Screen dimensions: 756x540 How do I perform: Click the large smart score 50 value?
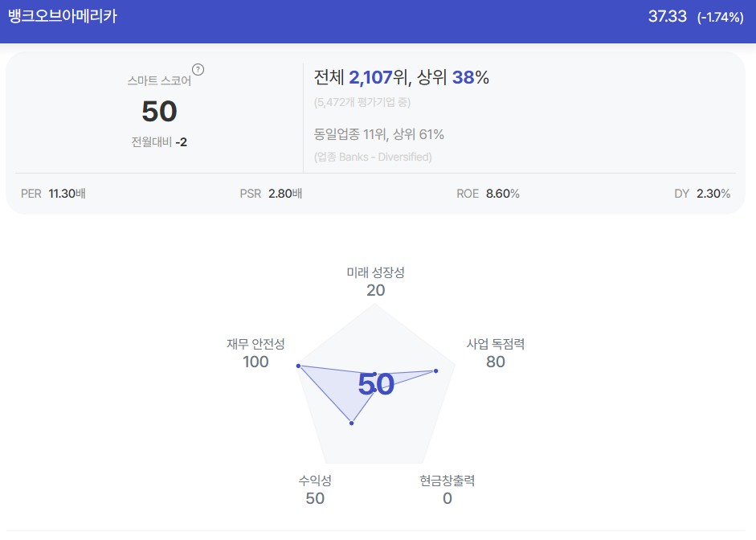[x=160, y=112]
